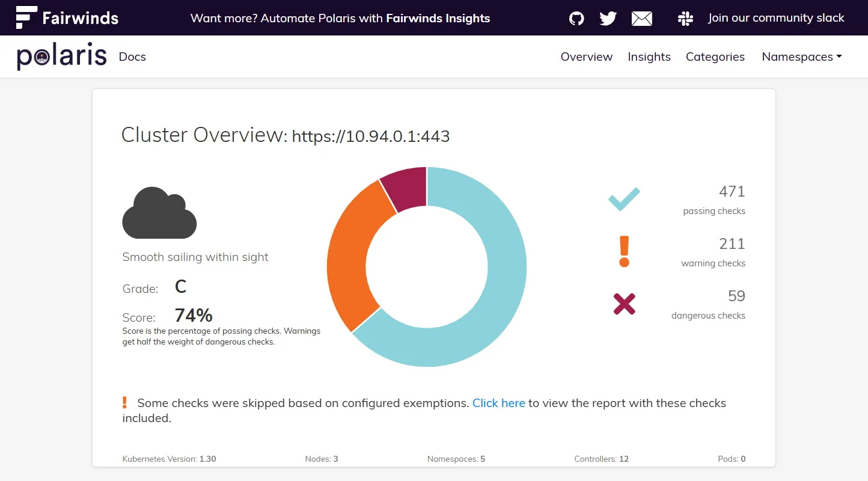Click the Fairwinds logo
The image size is (868, 481).
tap(67, 18)
